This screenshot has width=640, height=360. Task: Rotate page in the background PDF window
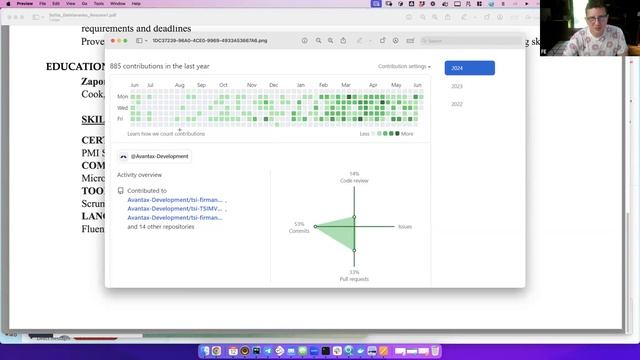point(487,17)
